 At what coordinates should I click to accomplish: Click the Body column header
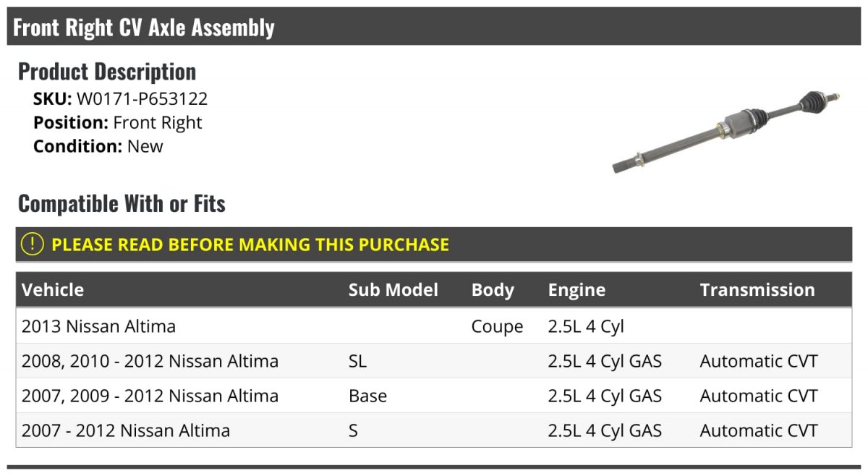[493, 290]
